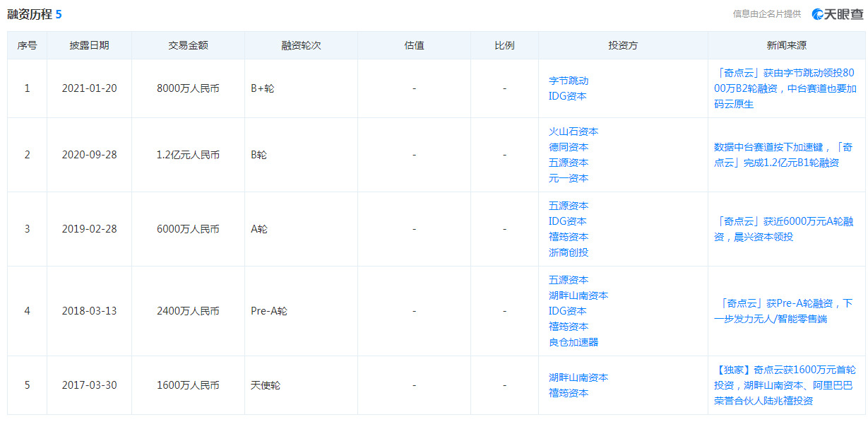
Task: Click the date 2021-01-20
Action: [90, 88]
